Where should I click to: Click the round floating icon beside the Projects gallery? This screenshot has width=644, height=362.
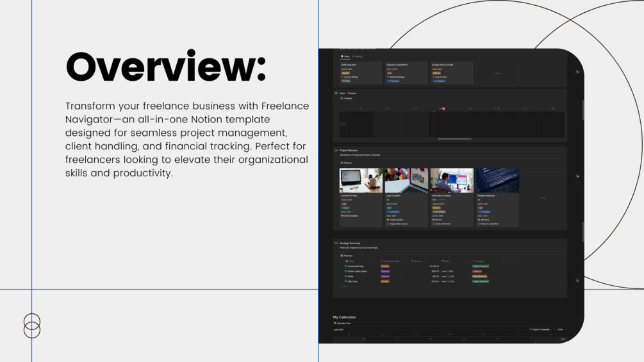tap(577, 176)
